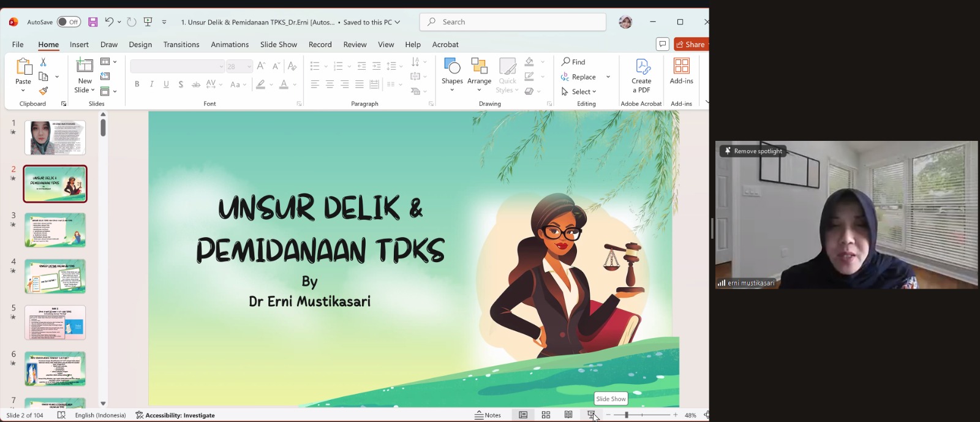Screen dimensions: 980x422
Task: Adjust the zoom slider in status bar
Action: click(x=627, y=415)
